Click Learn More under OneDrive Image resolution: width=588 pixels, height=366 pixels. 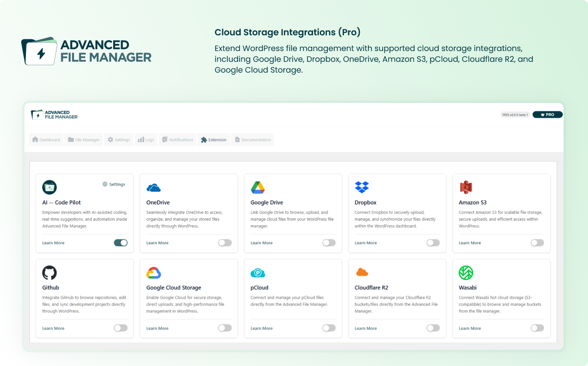point(157,243)
